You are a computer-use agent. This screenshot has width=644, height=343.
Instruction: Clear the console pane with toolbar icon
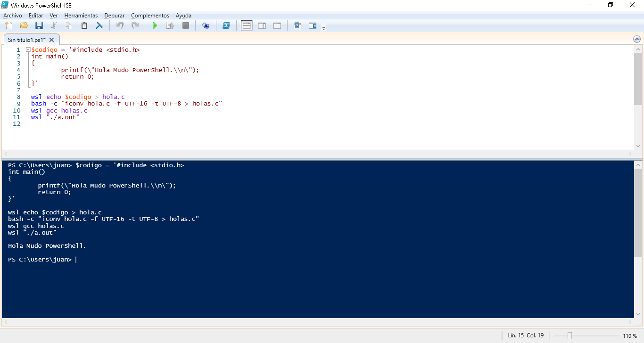[99, 25]
